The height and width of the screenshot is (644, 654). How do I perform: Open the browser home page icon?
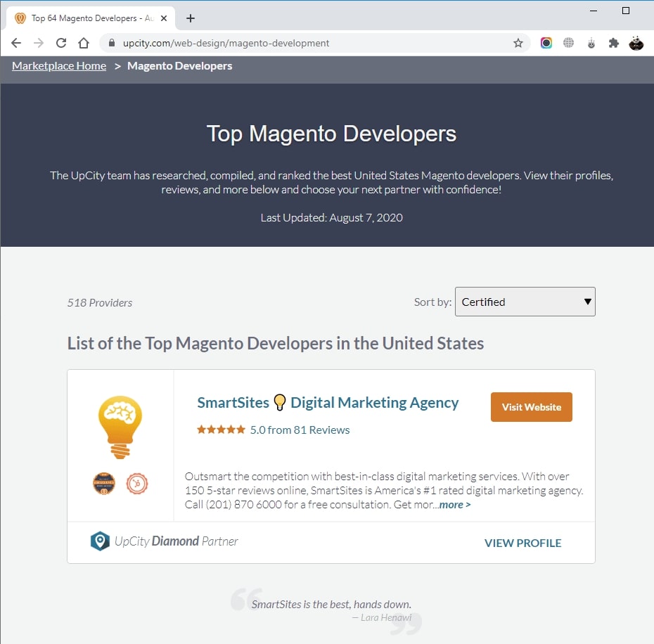pos(84,43)
